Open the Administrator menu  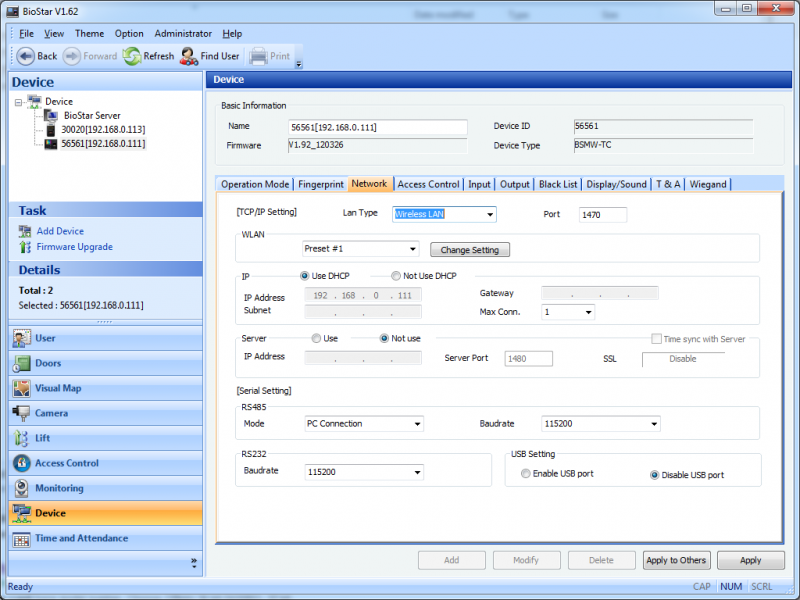click(x=183, y=33)
